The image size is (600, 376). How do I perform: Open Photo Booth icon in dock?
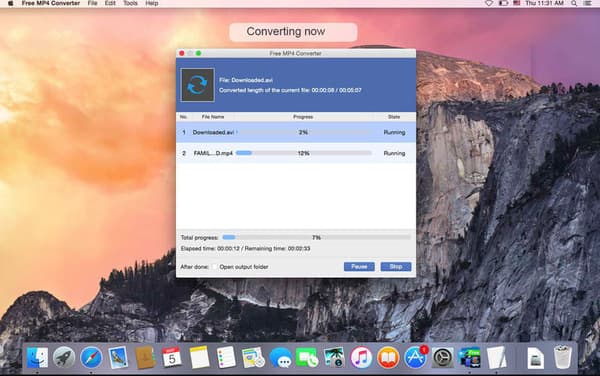(x=334, y=358)
